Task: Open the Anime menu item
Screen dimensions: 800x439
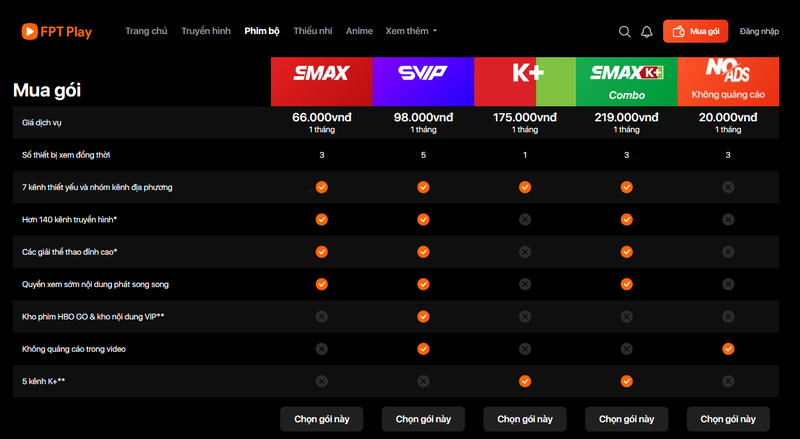Action: (359, 31)
